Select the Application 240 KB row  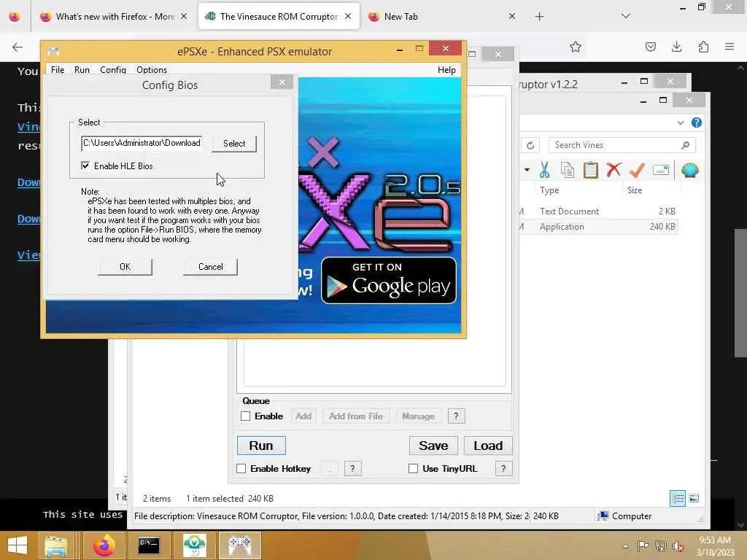pyautogui.click(x=598, y=227)
